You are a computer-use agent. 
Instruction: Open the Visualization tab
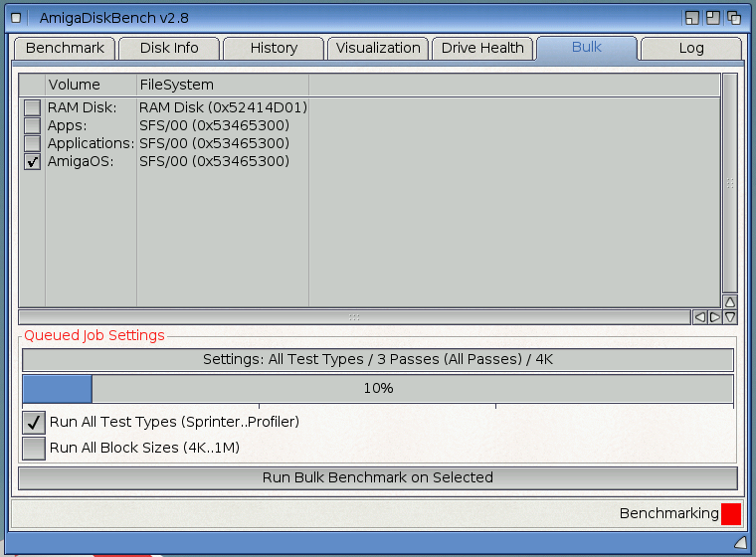(x=378, y=48)
